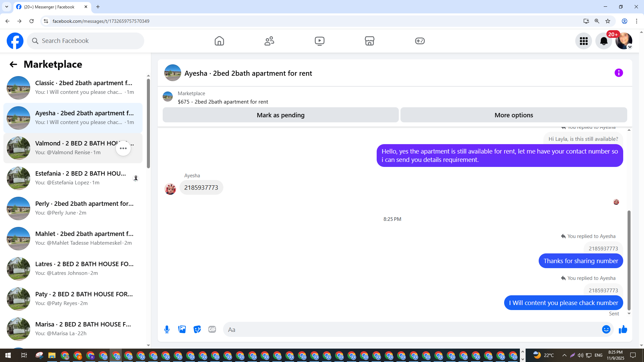The image size is (644, 362).
Task: Click 'I Will content you please chack number' message
Action: pyautogui.click(x=563, y=303)
